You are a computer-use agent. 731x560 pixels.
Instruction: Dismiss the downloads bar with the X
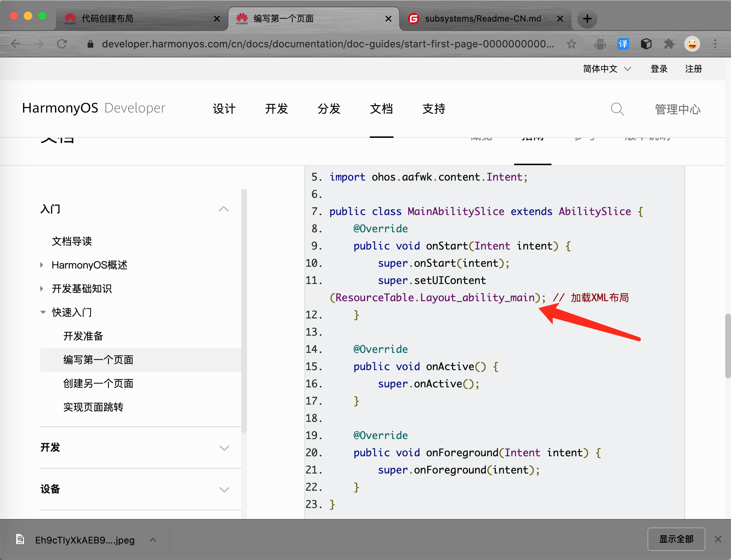[x=718, y=539]
